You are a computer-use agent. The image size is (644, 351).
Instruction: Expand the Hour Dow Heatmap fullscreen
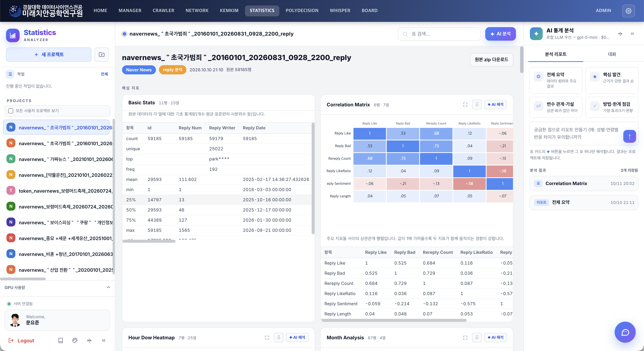[267, 338]
